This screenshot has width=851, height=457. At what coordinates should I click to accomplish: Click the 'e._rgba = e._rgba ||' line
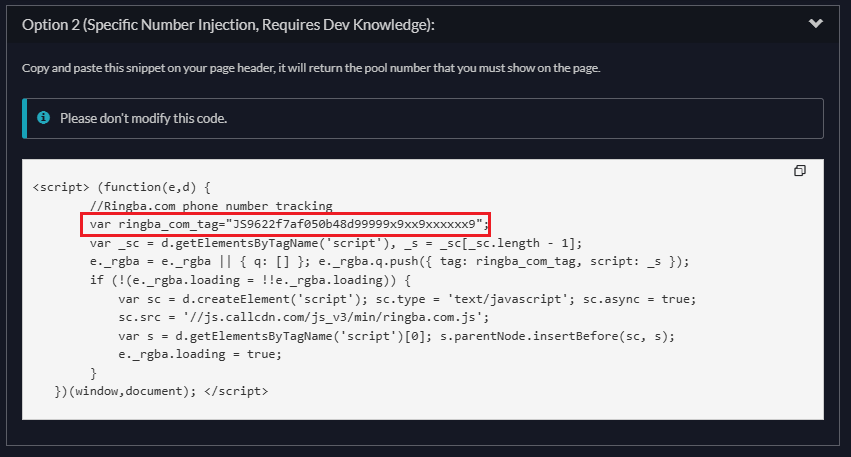click(x=389, y=262)
